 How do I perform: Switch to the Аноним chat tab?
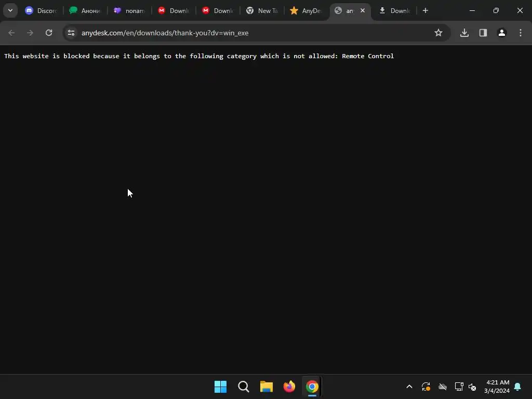coord(85,10)
